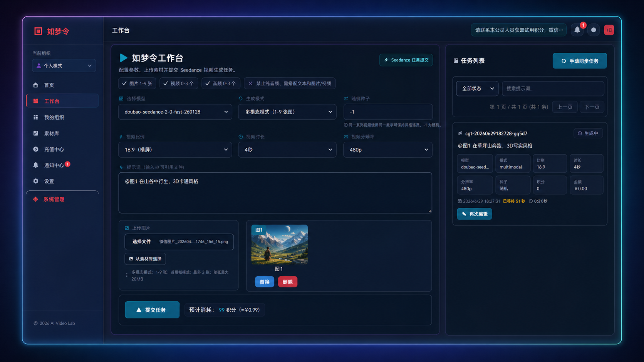Click the bell icon beside 通知中心
This screenshot has width=644, height=362.
click(35, 165)
